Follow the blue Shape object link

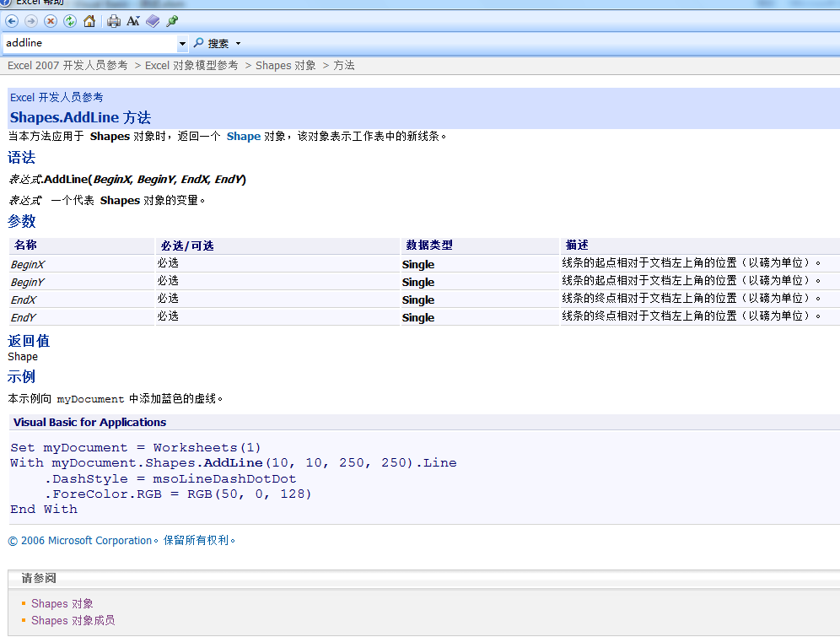[243, 136]
